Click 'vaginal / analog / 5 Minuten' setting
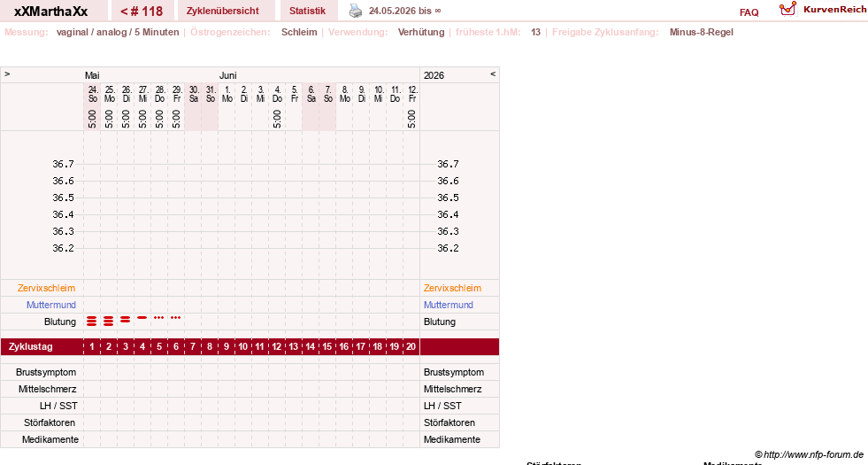Screen dimensions: 868x465 click(x=118, y=32)
